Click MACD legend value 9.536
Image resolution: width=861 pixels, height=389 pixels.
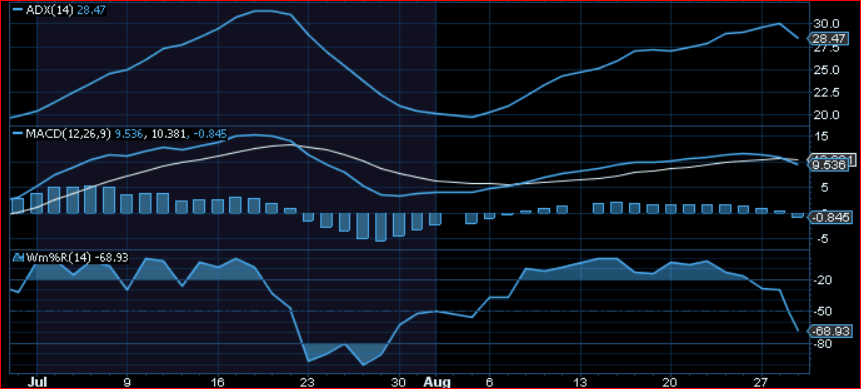coord(128,133)
